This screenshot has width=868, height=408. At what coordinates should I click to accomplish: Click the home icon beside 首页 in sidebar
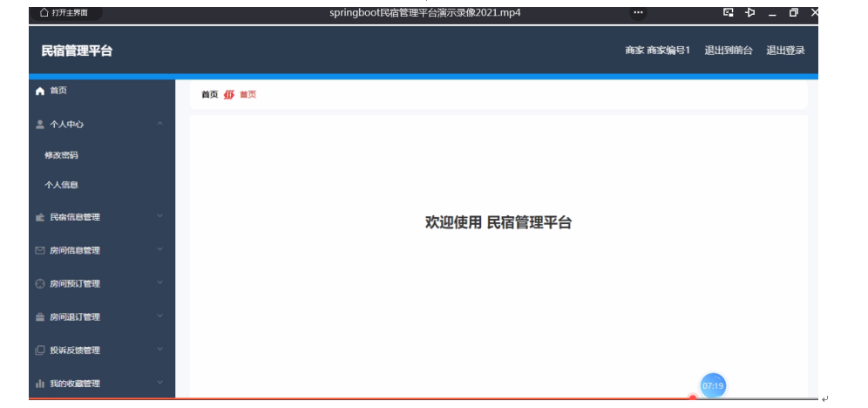coord(40,92)
